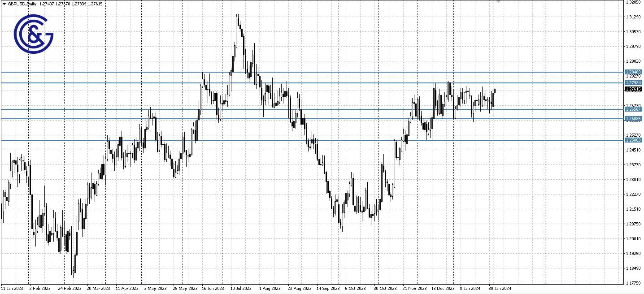
Task: Expand the GBPUSD symbol dropdown arrow
Action: click(x=4, y=4)
